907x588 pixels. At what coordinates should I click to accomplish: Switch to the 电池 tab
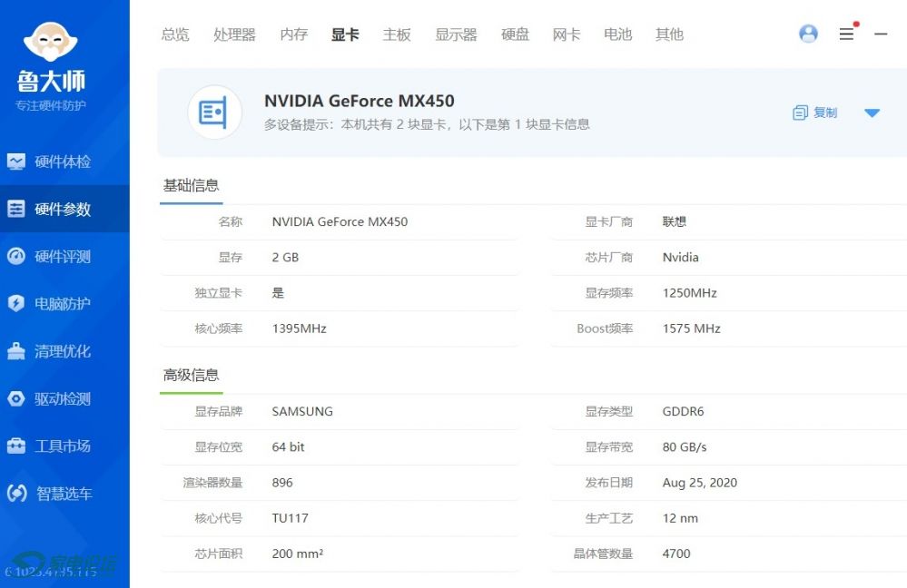(x=617, y=34)
